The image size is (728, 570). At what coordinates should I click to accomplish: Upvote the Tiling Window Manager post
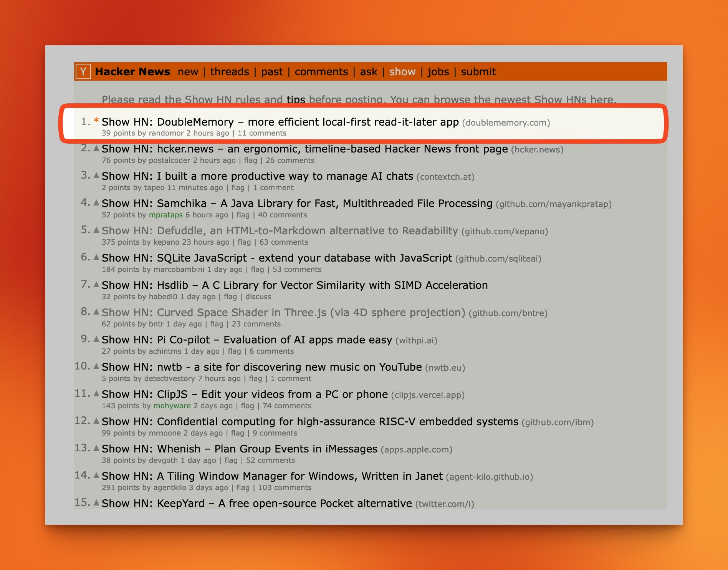click(x=96, y=476)
